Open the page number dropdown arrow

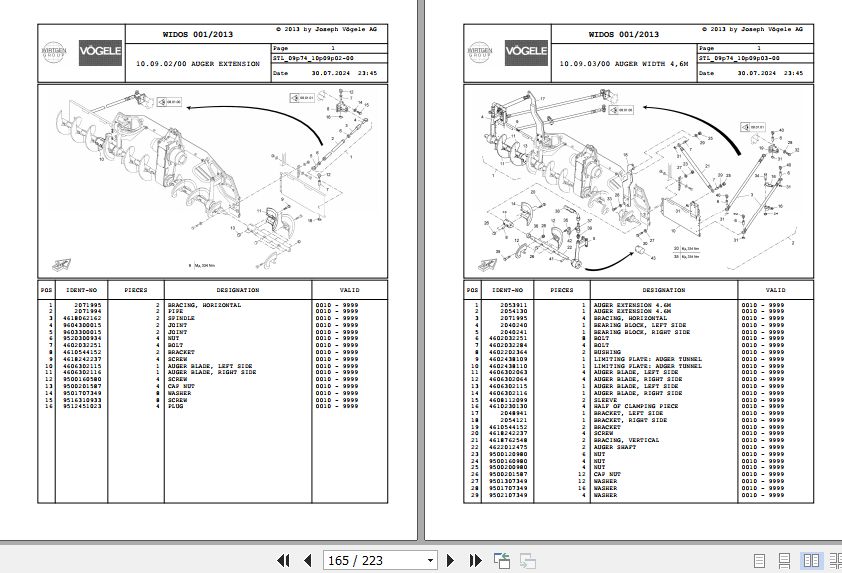pyautogui.click(x=430, y=561)
